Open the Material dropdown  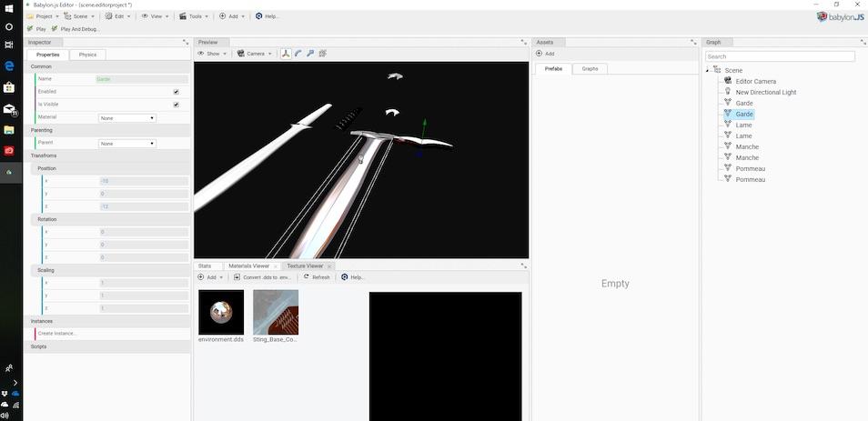tap(127, 118)
